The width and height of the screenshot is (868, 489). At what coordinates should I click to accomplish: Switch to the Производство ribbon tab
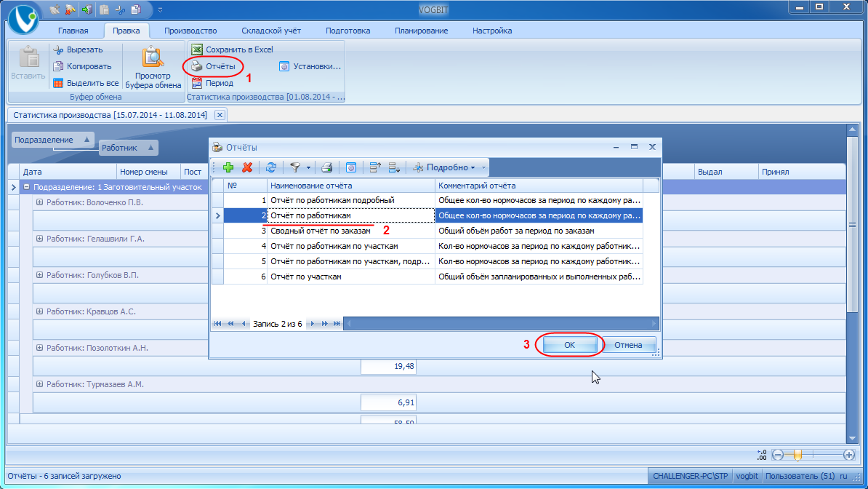190,31
